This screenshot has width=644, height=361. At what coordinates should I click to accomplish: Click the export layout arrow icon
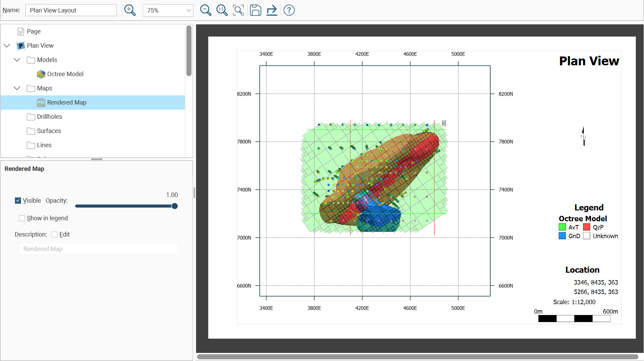point(272,10)
